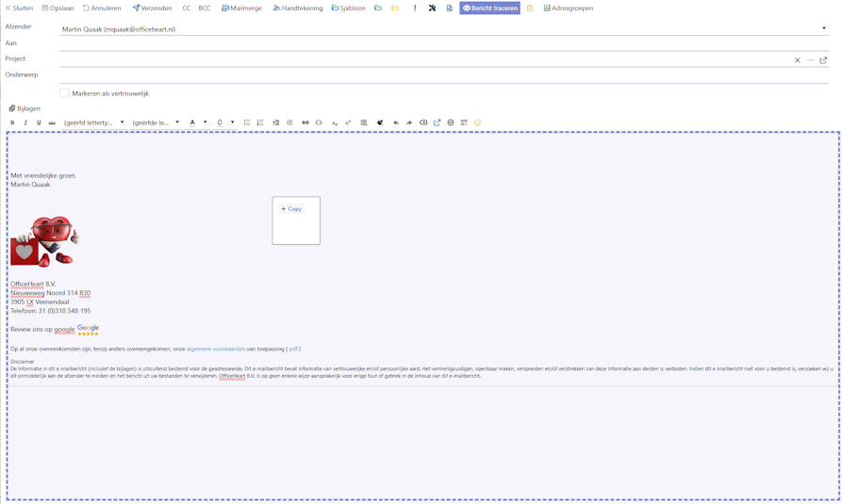The image size is (843, 504).
Task: Insert a table in the message
Action: [364, 123]
